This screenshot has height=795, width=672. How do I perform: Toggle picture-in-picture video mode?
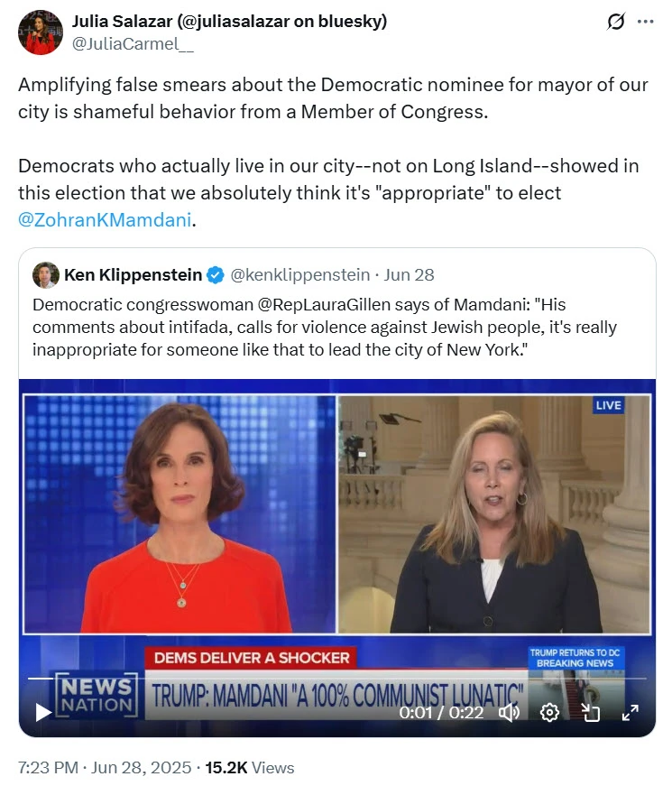click(x=591, y=712)
